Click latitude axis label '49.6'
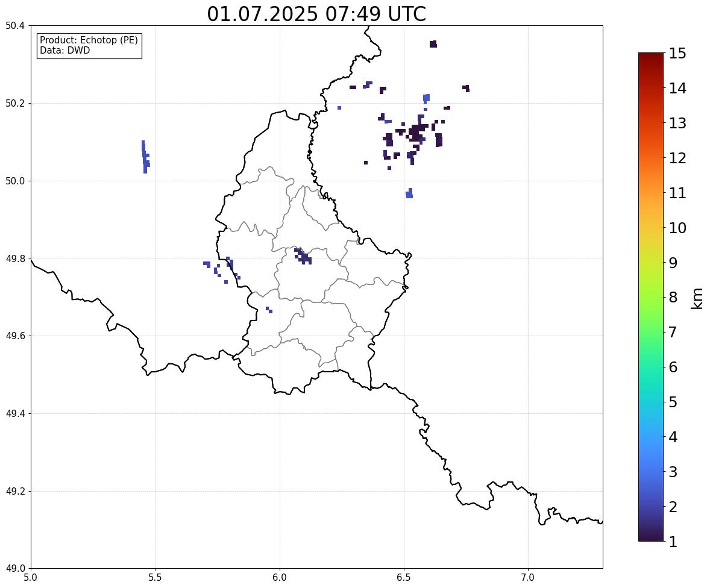 pos(15,336)
